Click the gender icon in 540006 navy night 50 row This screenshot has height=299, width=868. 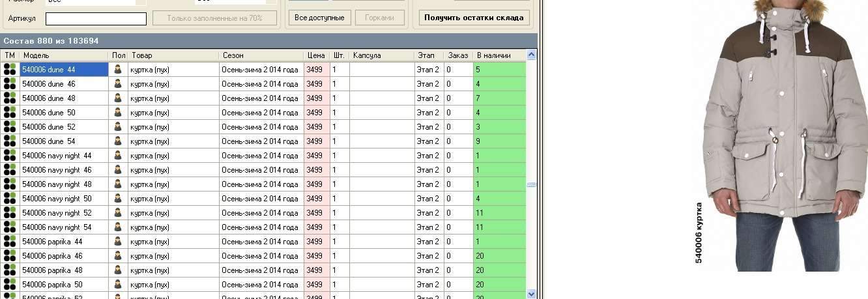(x=118, y=198)
